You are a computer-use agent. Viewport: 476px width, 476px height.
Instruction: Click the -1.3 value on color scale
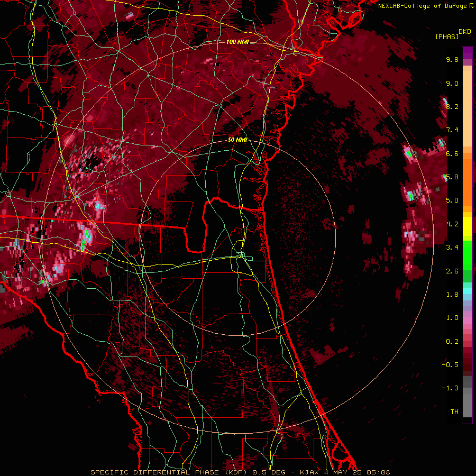click(x=450, y=389)
